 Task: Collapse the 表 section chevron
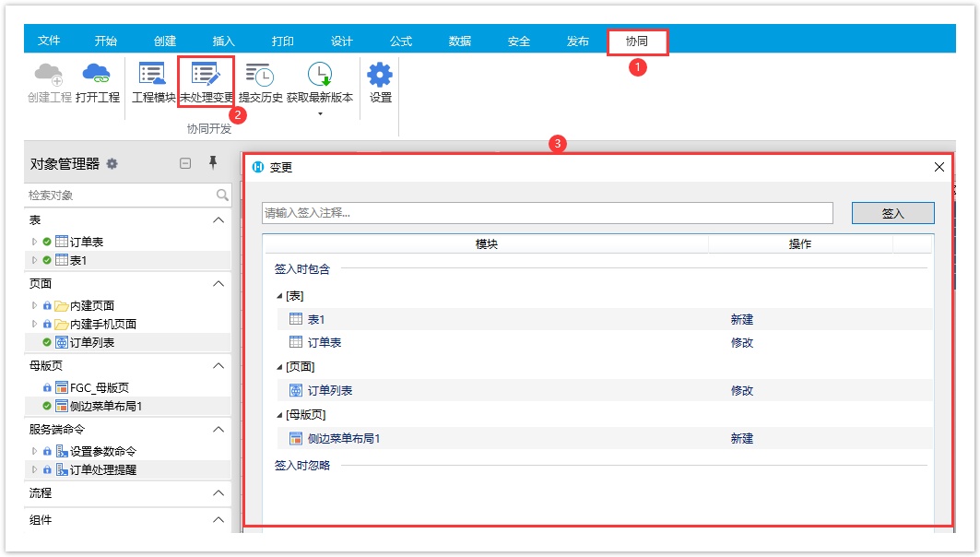point(218,220)
